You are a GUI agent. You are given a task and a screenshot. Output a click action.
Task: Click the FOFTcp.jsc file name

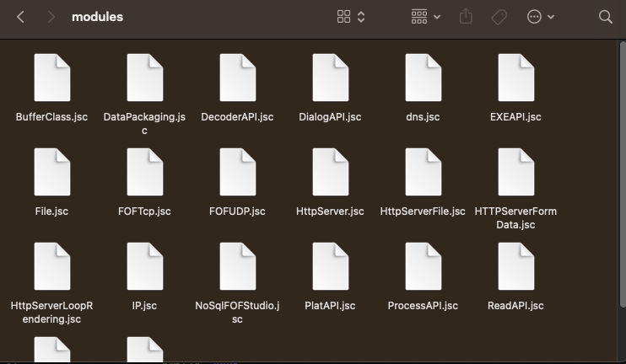coord(144,211)
